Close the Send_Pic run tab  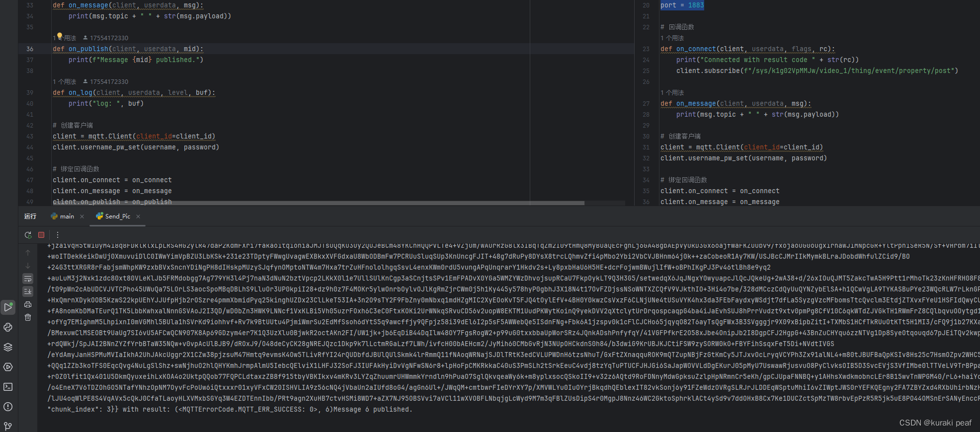[138, 216]
